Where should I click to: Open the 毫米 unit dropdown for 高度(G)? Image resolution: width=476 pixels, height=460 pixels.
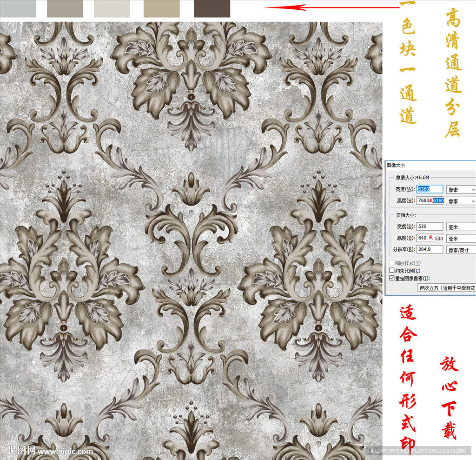click(461, 239)
